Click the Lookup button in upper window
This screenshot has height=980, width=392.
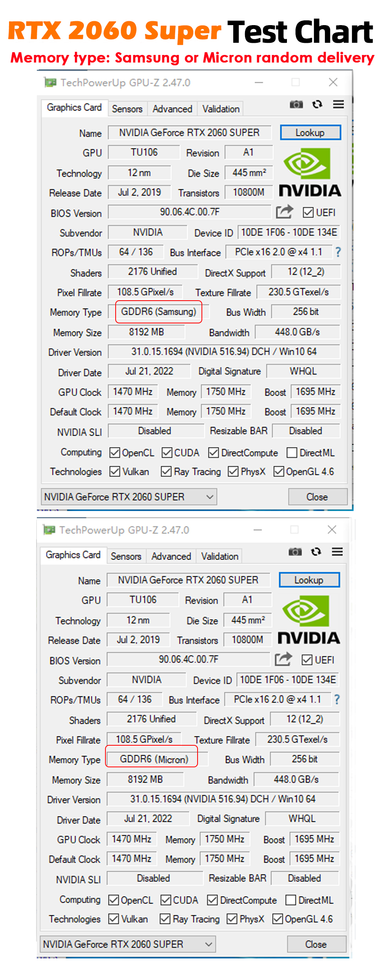click(310, 133)
